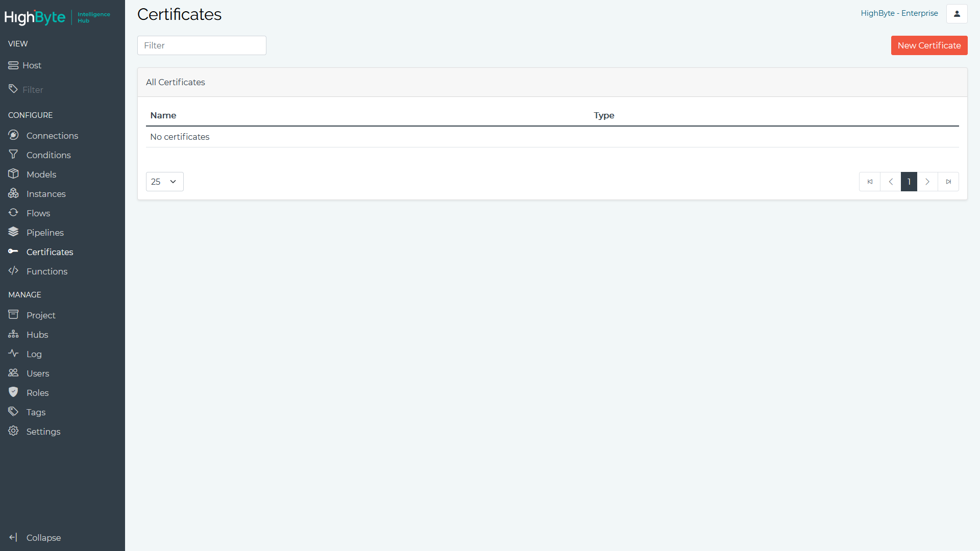
Task: Click the last page navigation arrow
Action: [x=948, y=181]
